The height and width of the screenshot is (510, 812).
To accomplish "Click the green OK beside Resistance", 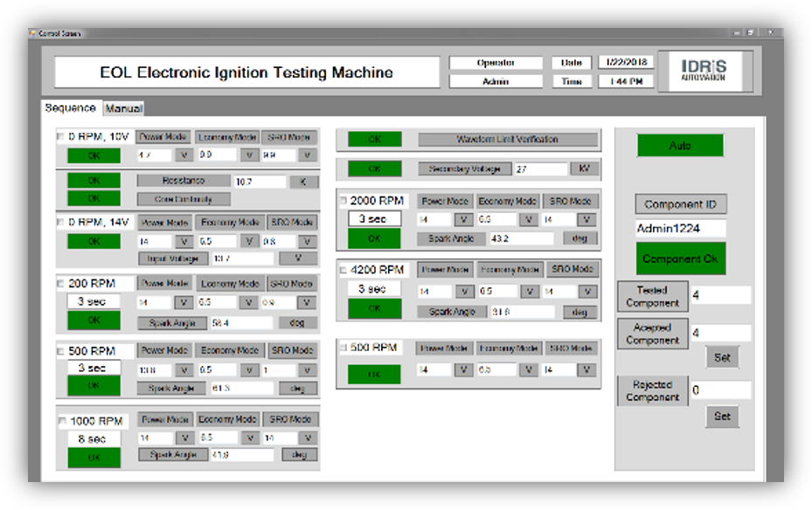I will point(94,181).
